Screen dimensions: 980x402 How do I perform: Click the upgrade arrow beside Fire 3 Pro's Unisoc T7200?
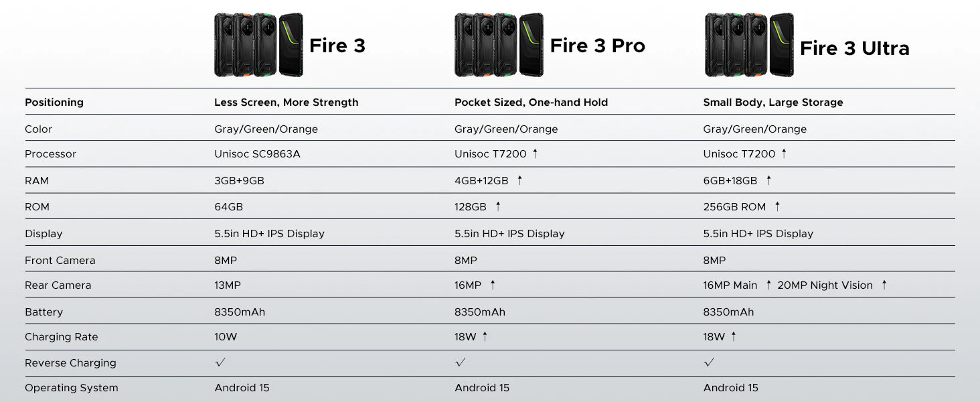click(x=536, y=153)
